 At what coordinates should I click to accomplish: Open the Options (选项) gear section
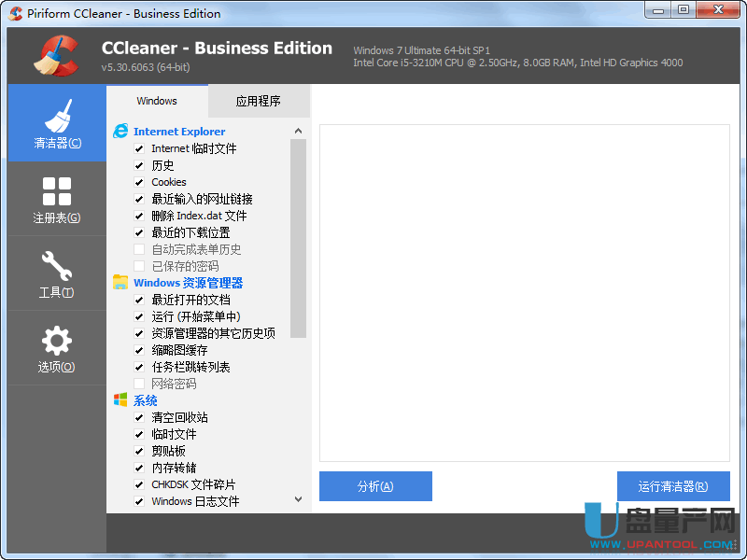coord(57,347)
